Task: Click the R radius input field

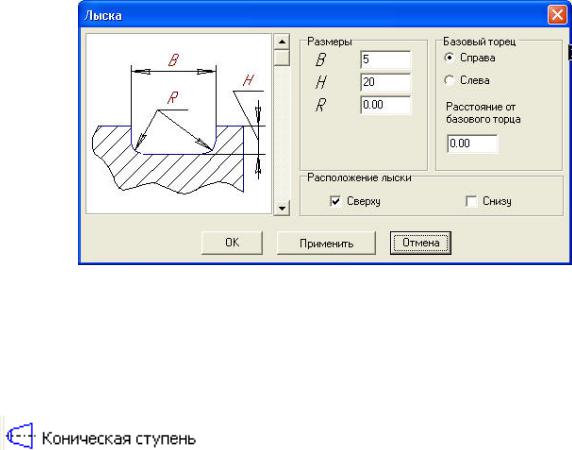Action: [386, 105]
